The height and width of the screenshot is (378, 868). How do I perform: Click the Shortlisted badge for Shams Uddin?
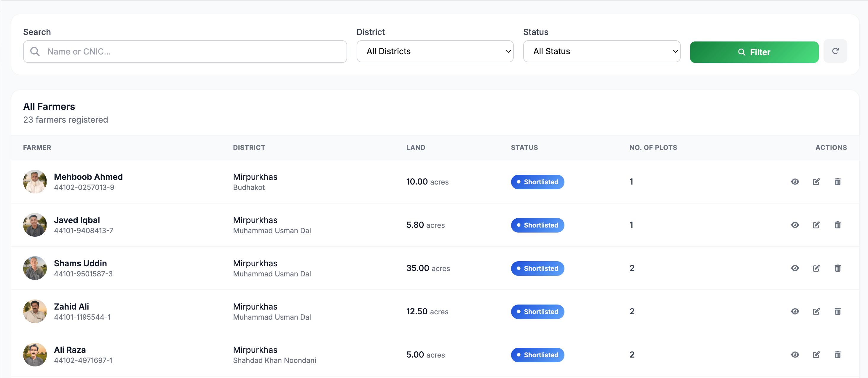click(537, 269)
